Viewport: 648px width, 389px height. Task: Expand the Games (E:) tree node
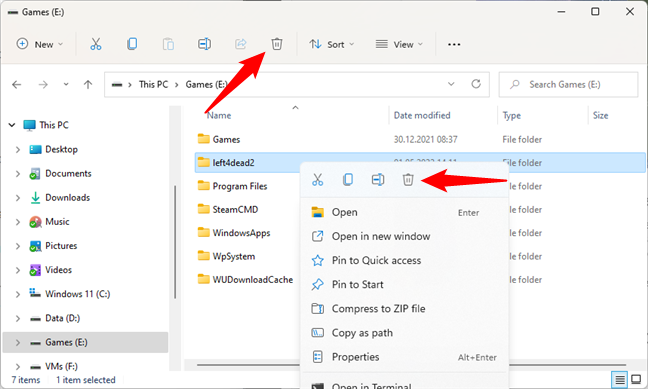[18, 342]
